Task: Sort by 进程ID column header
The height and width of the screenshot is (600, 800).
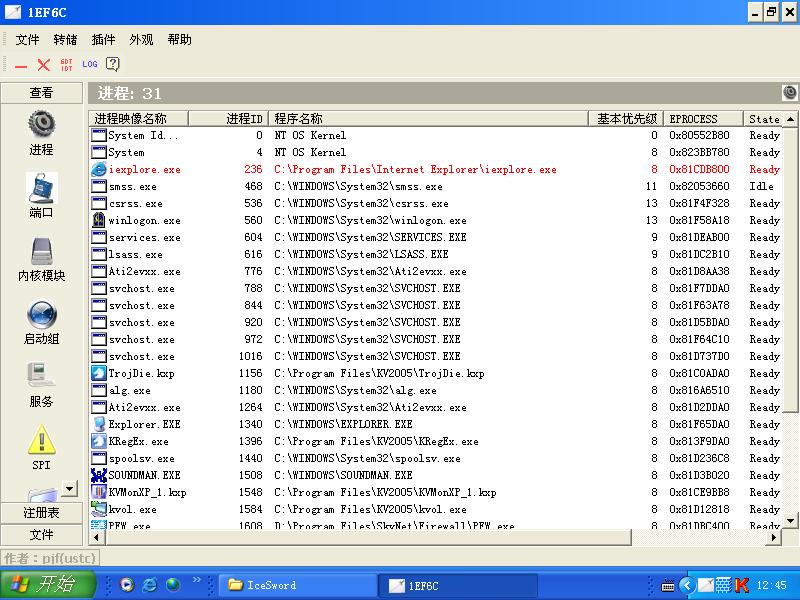Action: (x=228, y=118)
